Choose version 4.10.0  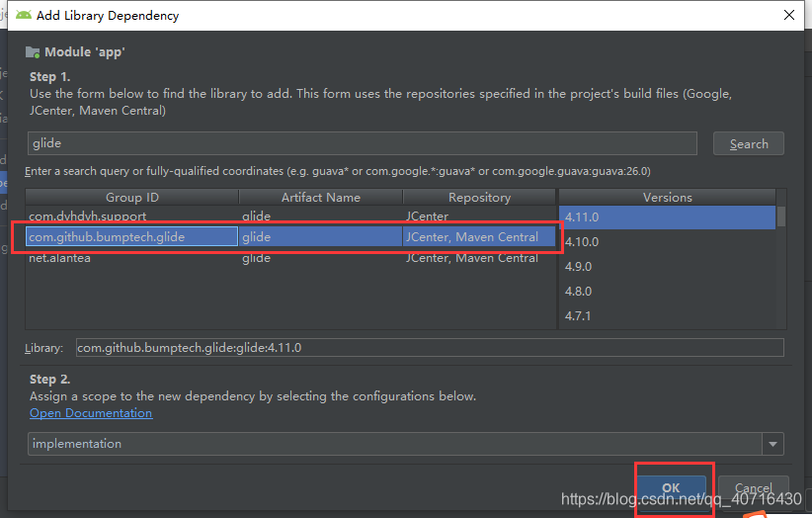point(667,242)
